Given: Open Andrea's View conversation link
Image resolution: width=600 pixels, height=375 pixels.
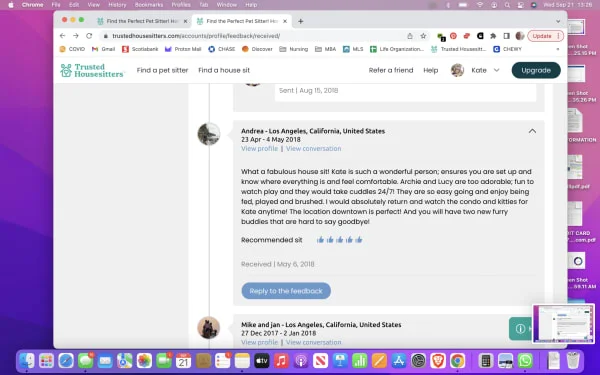Looking at the screenshot, I should click(x=313, y=148).
